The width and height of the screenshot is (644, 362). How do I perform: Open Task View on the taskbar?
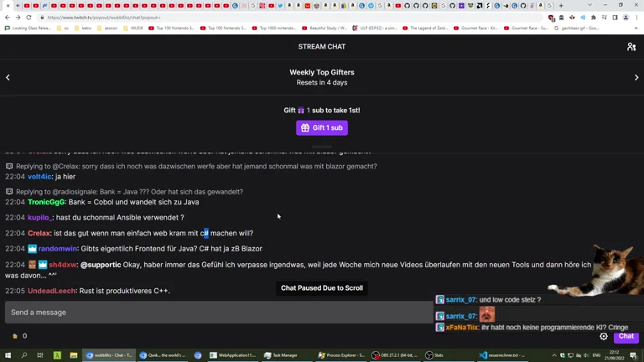pyautogui.click(x=40, y=355)
